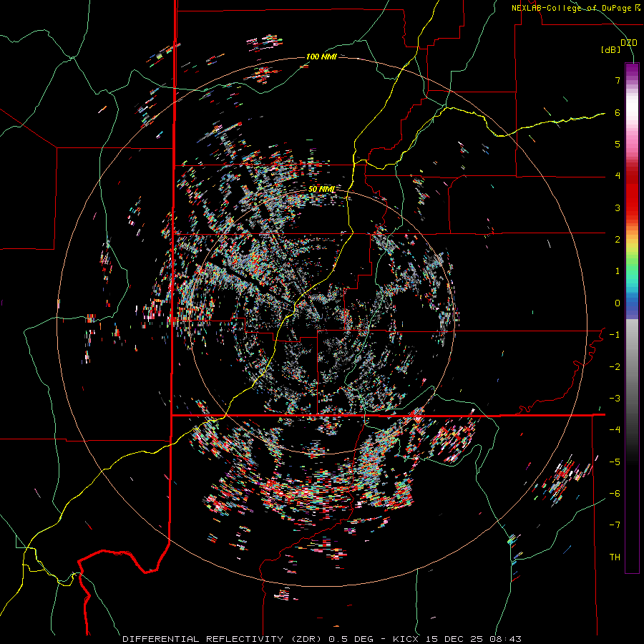The height and width of the screenshot is (644, 644).
Task: Click "0.5 DEG" elevation in the caption
Action: pyautogui.click(x=351, y=639)
